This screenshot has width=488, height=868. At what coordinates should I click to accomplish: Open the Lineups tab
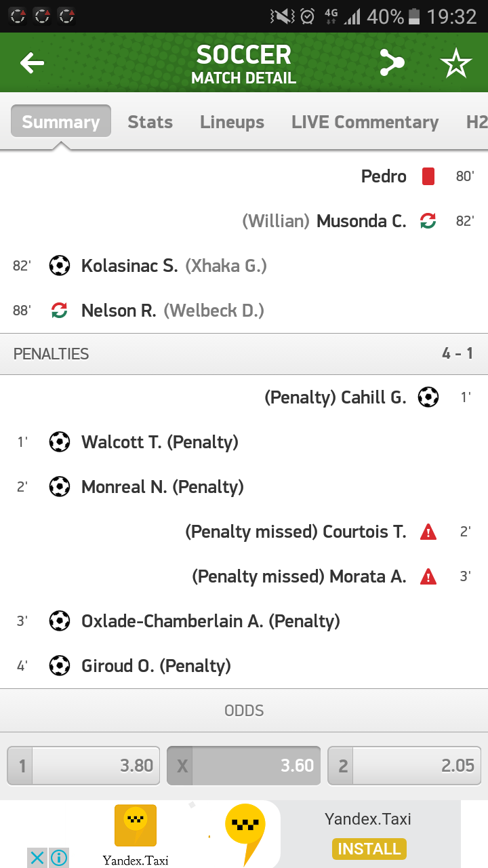(232, 122)
